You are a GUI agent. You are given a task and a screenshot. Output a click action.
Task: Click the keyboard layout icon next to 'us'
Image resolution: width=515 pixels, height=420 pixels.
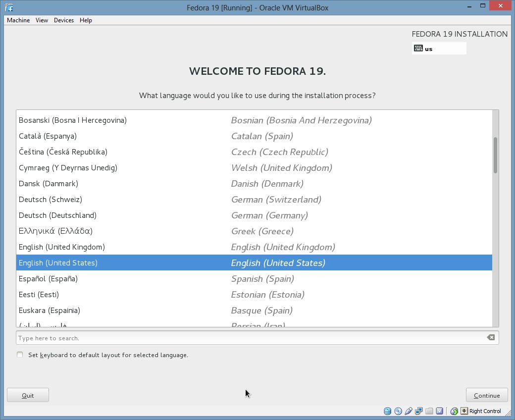418,48
